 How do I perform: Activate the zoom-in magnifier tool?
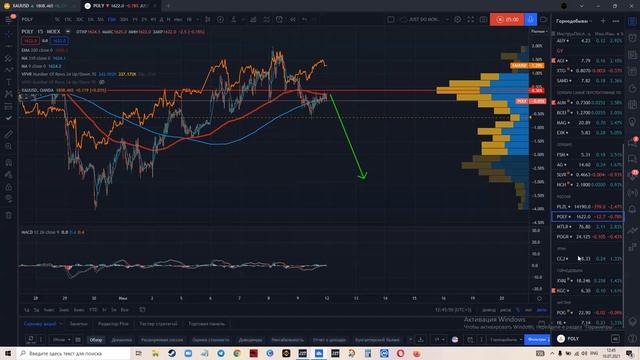9,147
